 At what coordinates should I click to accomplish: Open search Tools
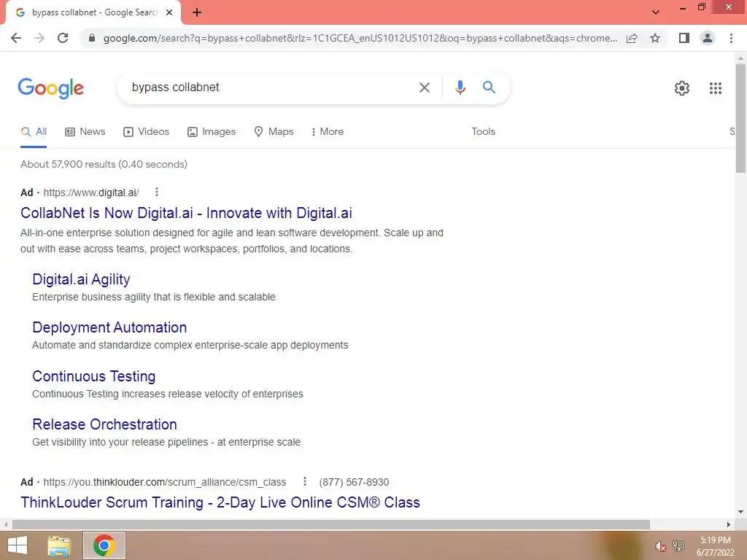(483, 131)
